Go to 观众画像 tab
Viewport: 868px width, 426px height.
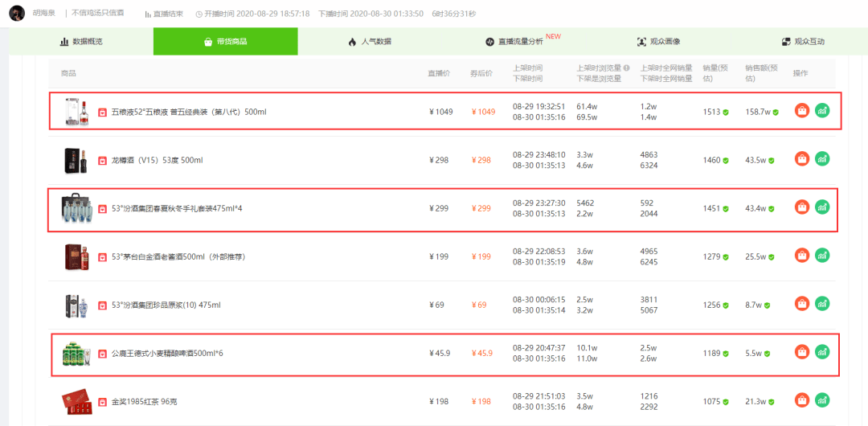[x=659, y=42]
